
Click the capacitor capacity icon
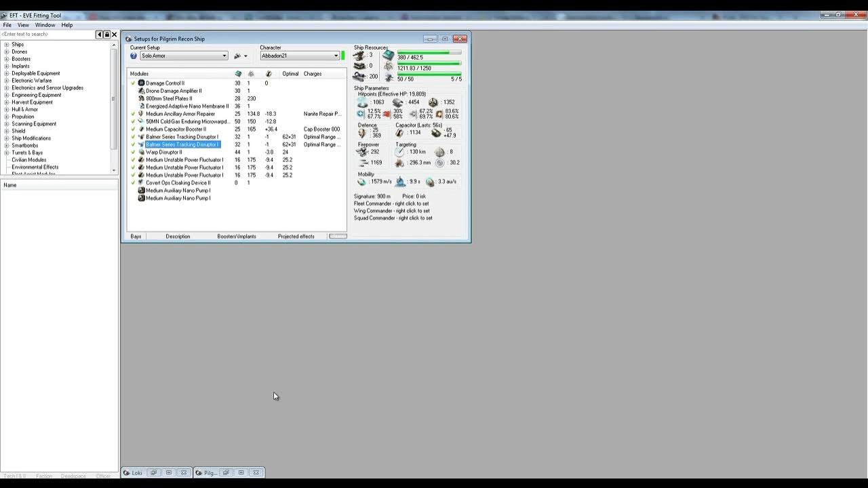click(x=400, y=133)
